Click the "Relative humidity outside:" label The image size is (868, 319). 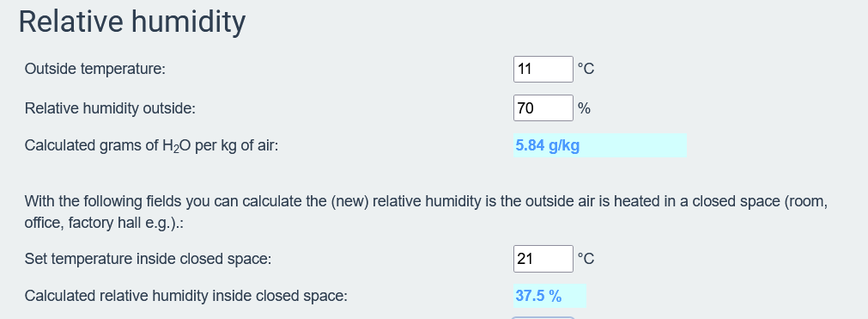click(x=110, y=108)
